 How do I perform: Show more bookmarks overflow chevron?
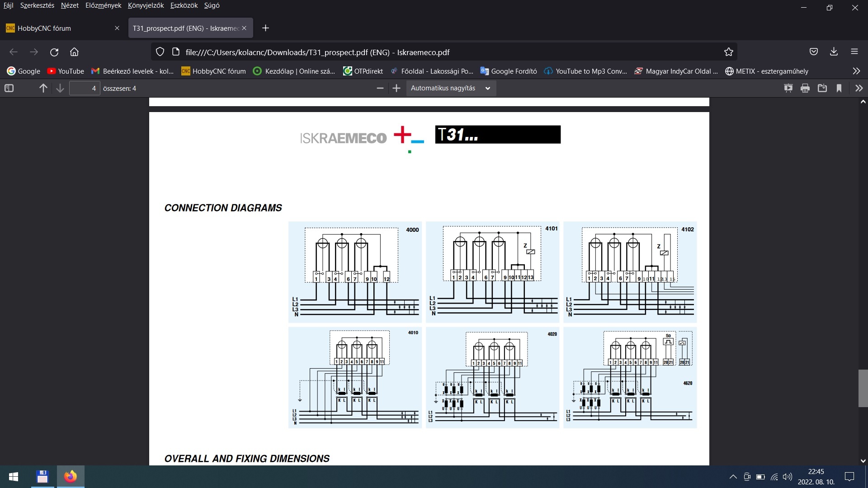pyautogui.click(x=856, y=71)
